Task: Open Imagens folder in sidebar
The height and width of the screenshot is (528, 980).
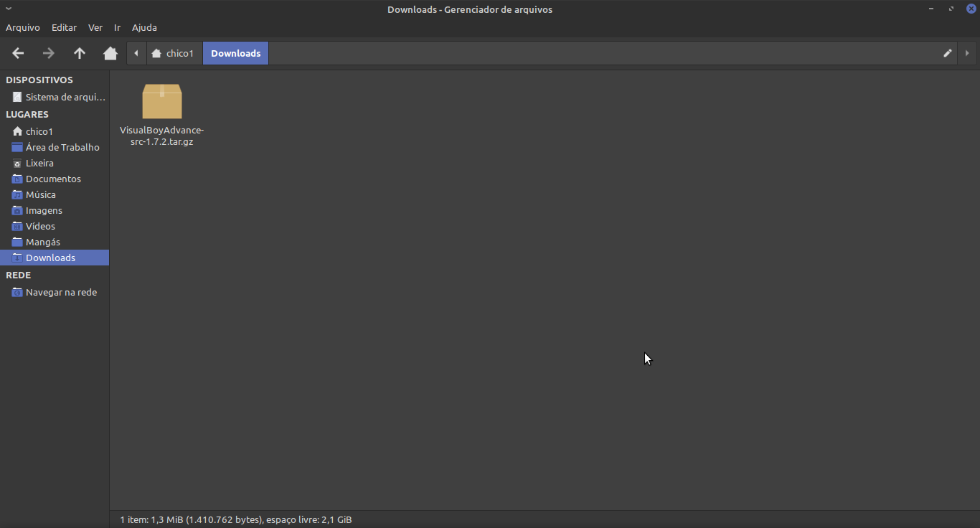Action: [x=55, y=210]
